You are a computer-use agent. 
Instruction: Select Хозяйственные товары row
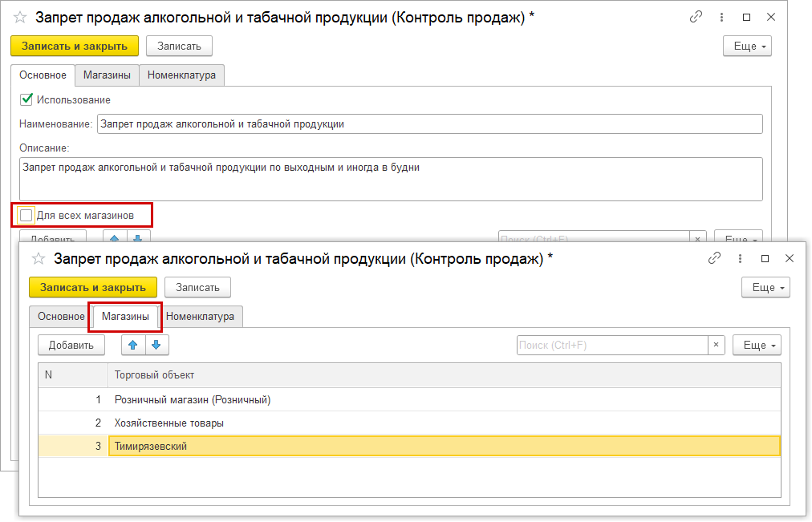pyautogui.click(x=169, y=423)
